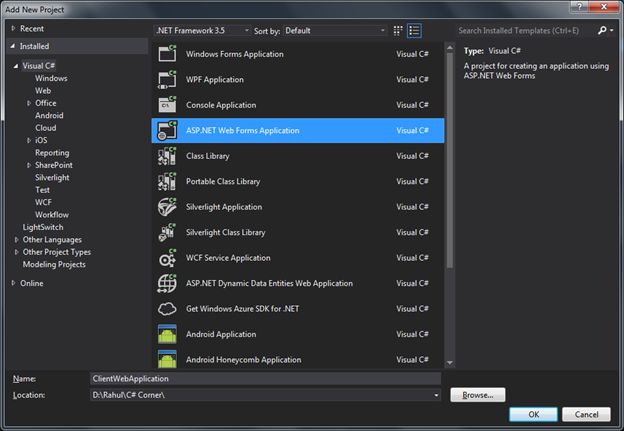Open the .NET Framework 3.5 dropdown
624x431 pixels.
[202, 31]
